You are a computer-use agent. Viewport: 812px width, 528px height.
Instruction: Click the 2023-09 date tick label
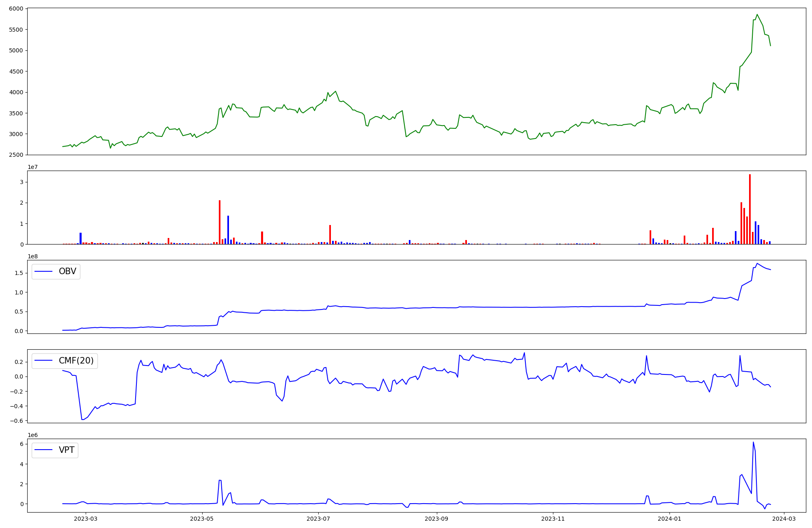(436, 519)
